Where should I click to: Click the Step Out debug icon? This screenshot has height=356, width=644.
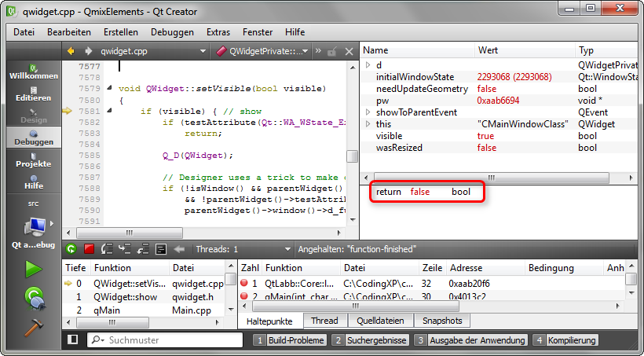pyautogui.click(x=142, y=249)
